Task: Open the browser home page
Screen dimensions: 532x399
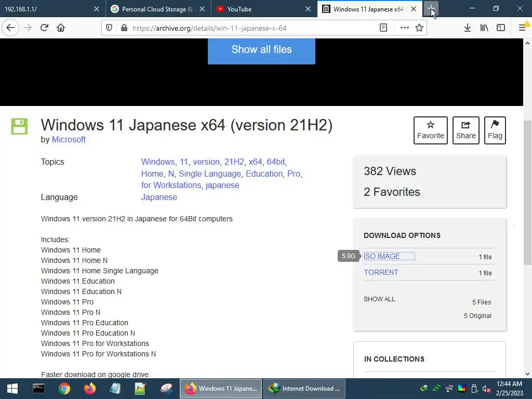Action: tap(61, 28)
